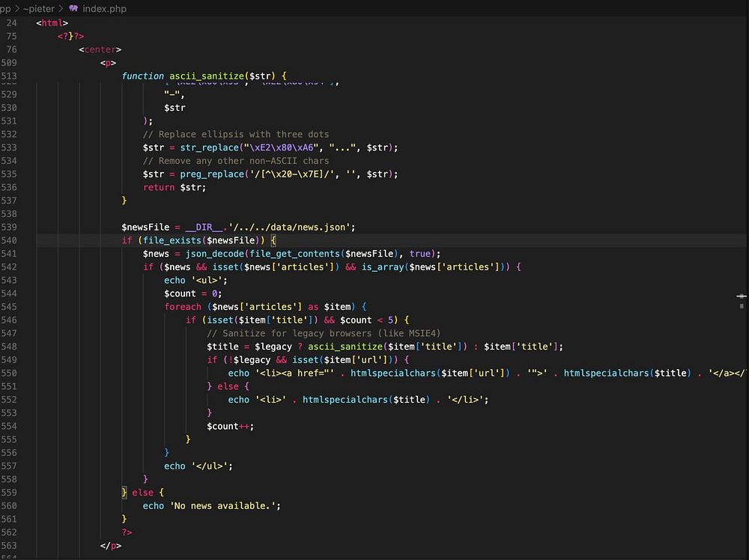Viewport: 749px width, 560px height.
Task: Jump to sticky function ascii_sanitize header line
Action: (204, 76)
